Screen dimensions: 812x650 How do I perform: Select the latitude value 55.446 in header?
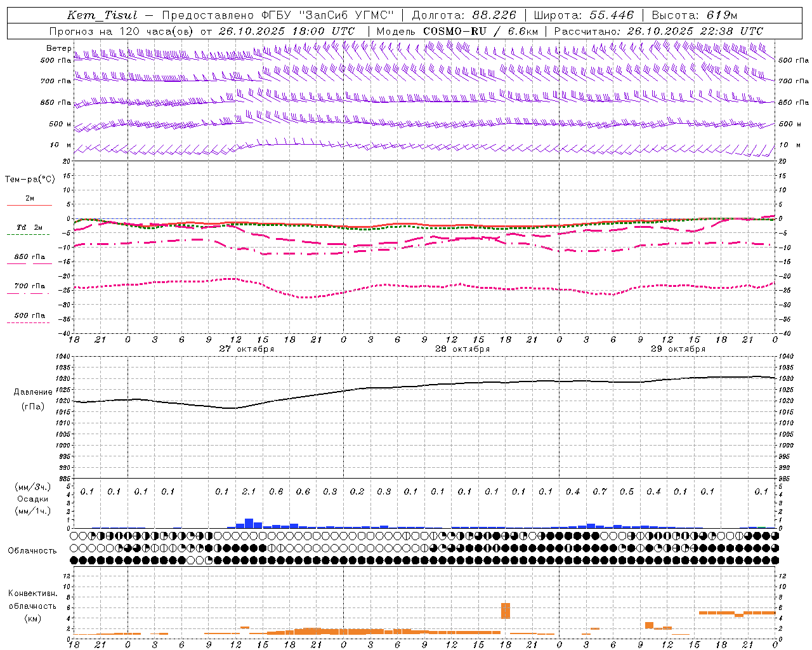click(611, 15)
